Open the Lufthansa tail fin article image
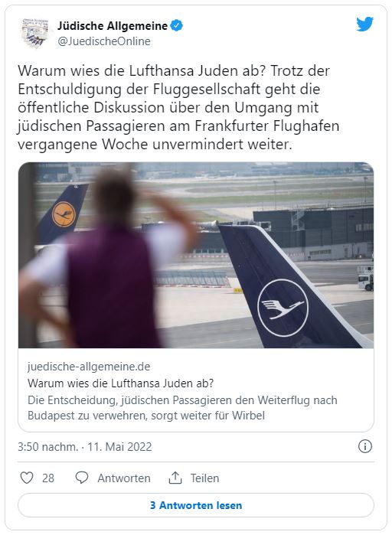The image size is (392, 535). click(x=196, y=255)
